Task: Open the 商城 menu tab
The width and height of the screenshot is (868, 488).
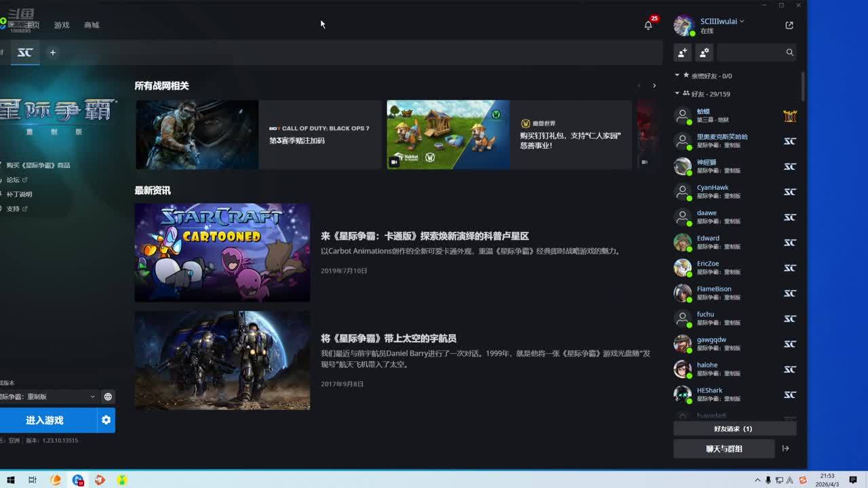Action: pos(92,25)
